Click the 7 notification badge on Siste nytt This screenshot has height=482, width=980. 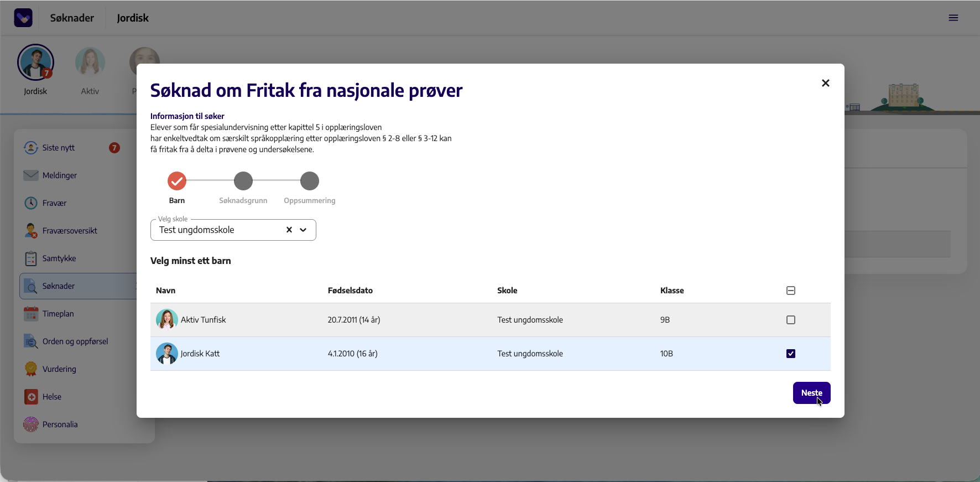(114, 148)
